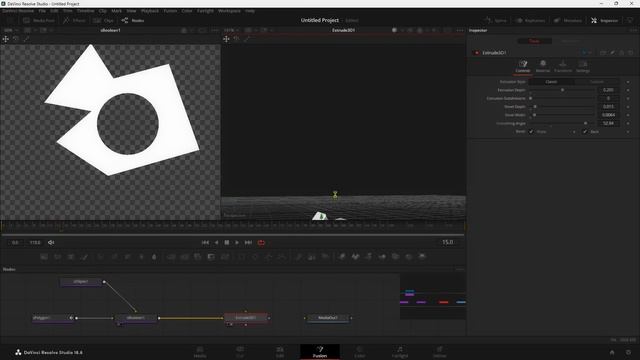Toggle the Extrude3D1 node enable switch in Inspector

coord(476,53)
